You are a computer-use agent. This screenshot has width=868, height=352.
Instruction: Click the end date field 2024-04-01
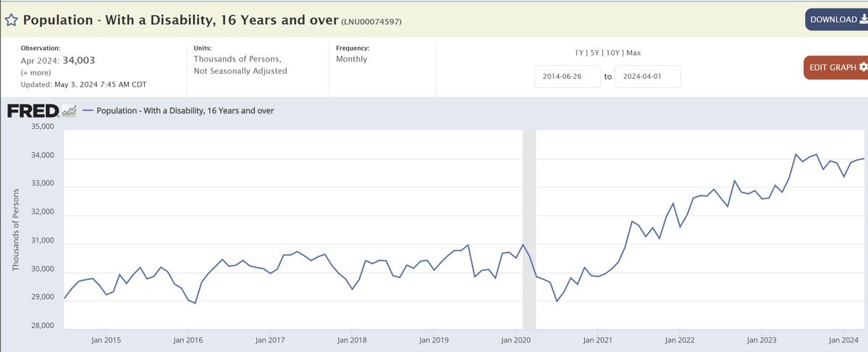click(648, 77)
